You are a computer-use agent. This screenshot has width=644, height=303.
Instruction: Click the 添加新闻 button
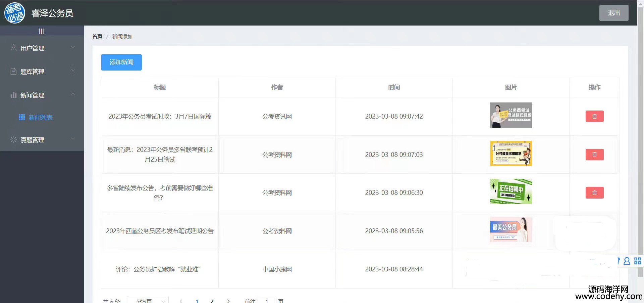pos(121,62)
